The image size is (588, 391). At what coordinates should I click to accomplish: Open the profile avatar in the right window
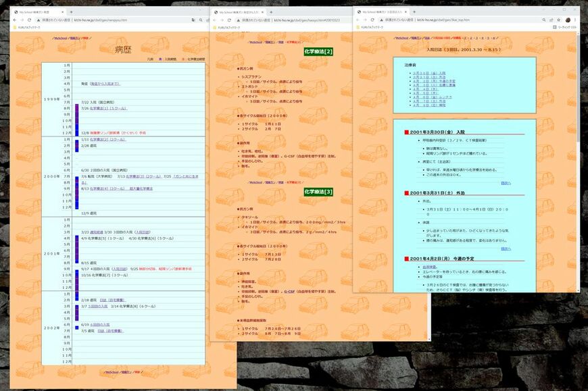pyautogui.click(x=568, y=20)
